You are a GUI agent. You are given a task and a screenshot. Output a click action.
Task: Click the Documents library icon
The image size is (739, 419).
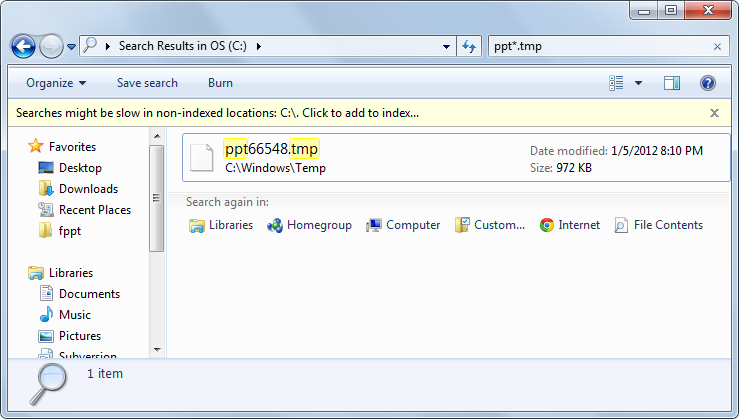46,293
